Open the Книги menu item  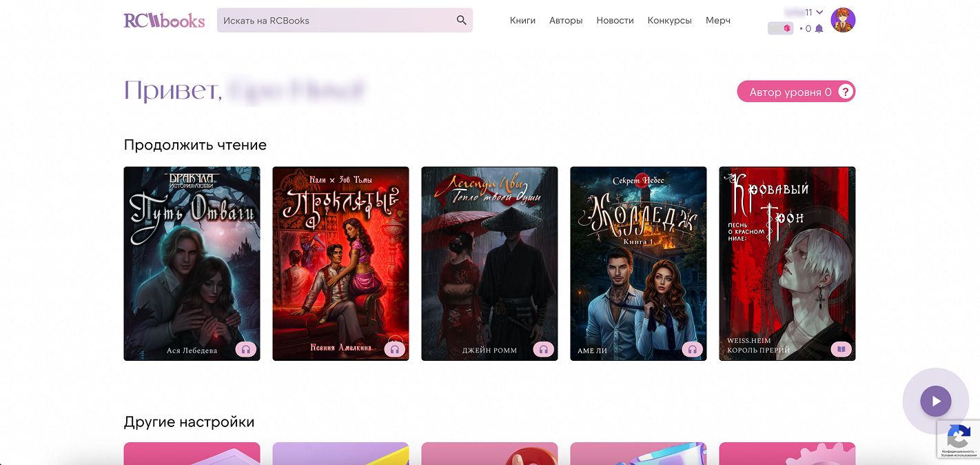pos(522,21)
